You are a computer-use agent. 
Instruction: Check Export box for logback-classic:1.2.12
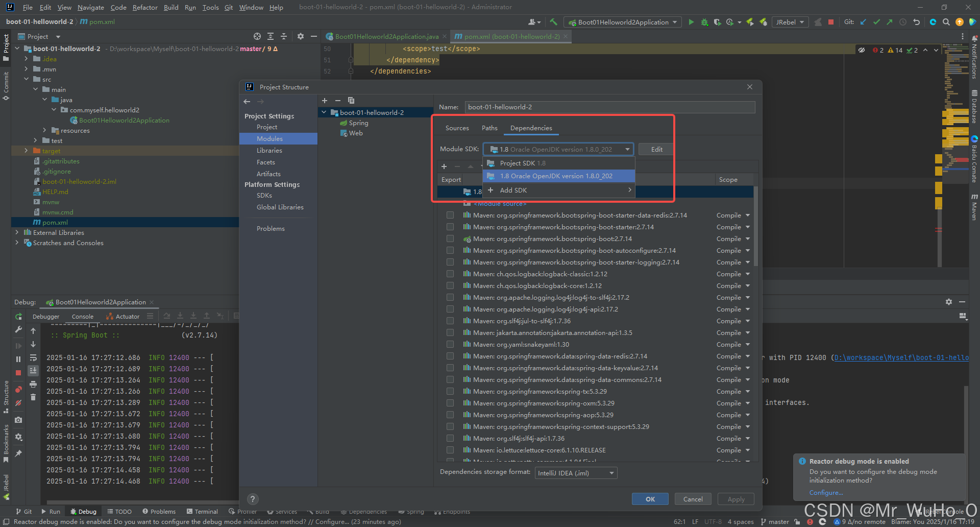click(450, 274)
